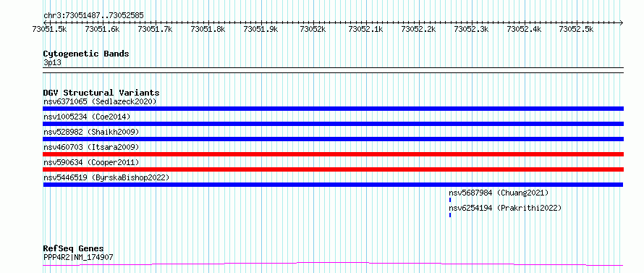Screen dimensions: 644x273
Task: Select the blue bar under nsv6371065
Action: coord(333,109)
